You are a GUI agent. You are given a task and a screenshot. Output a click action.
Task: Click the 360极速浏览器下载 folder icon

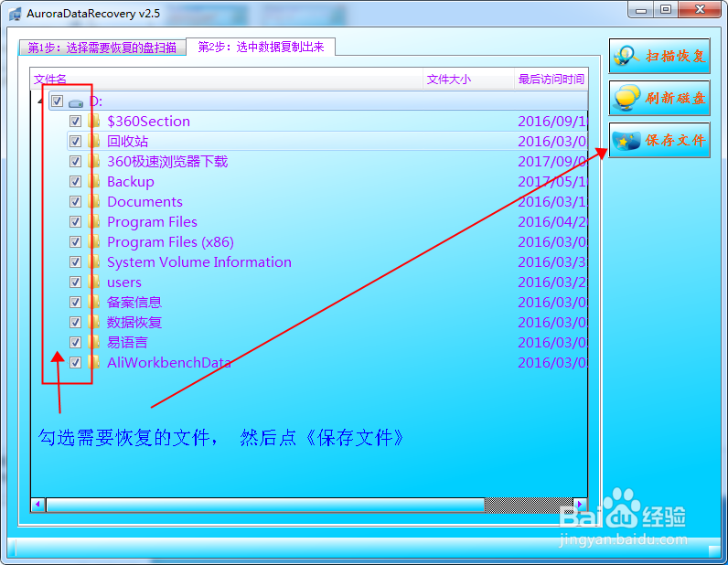pyautogui.click(x=94, y=162)
